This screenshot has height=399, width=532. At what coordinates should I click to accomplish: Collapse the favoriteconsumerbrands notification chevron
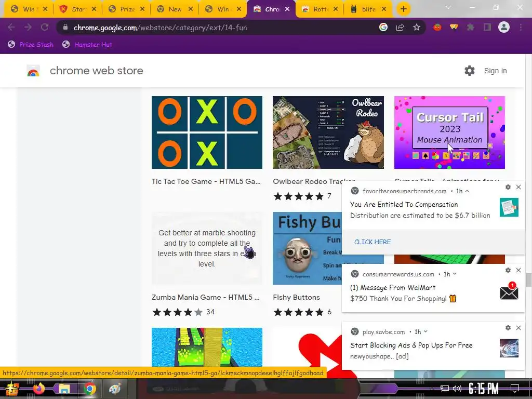click(467, 191)
